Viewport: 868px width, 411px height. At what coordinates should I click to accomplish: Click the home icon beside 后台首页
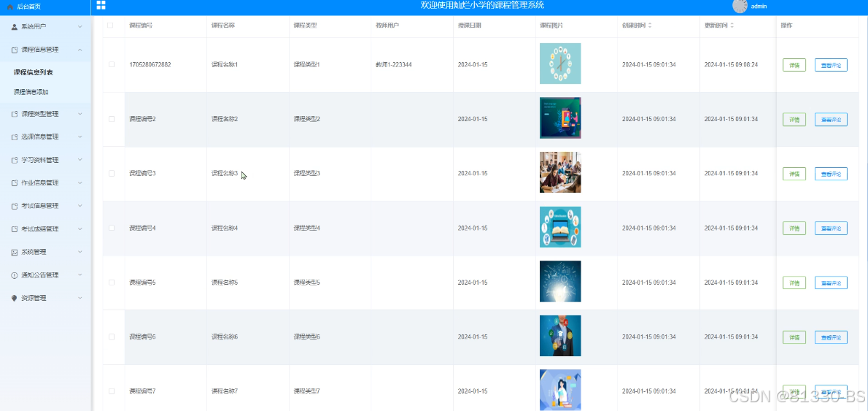point(10,7)
